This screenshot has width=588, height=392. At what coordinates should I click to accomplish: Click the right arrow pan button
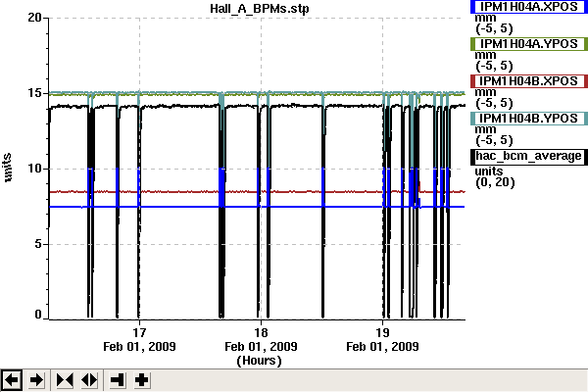pyautogui.click(x=36, y=380)
